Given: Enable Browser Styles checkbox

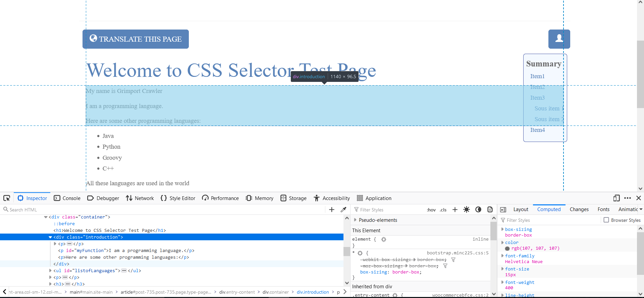Looking at the screenshot, I should 606,220.
